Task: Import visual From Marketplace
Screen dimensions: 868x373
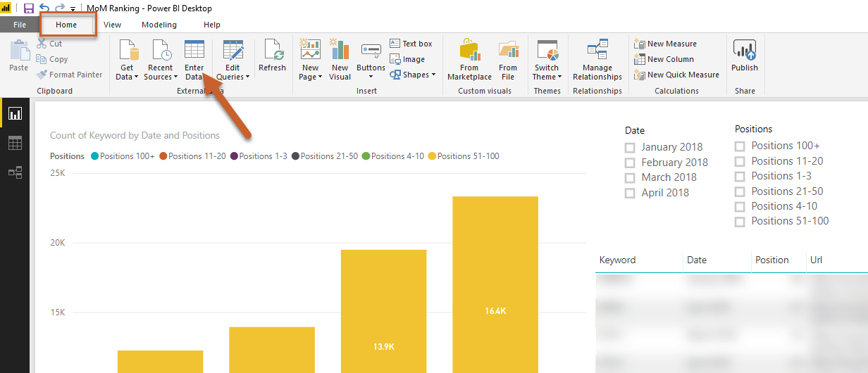Action: [x=469, y=51]
